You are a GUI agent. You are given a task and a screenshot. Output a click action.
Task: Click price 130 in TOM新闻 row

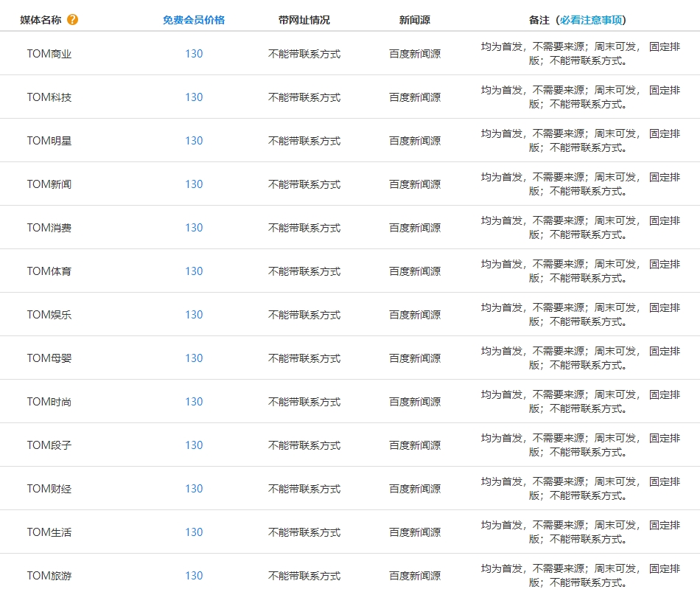[x=194, y=184]
